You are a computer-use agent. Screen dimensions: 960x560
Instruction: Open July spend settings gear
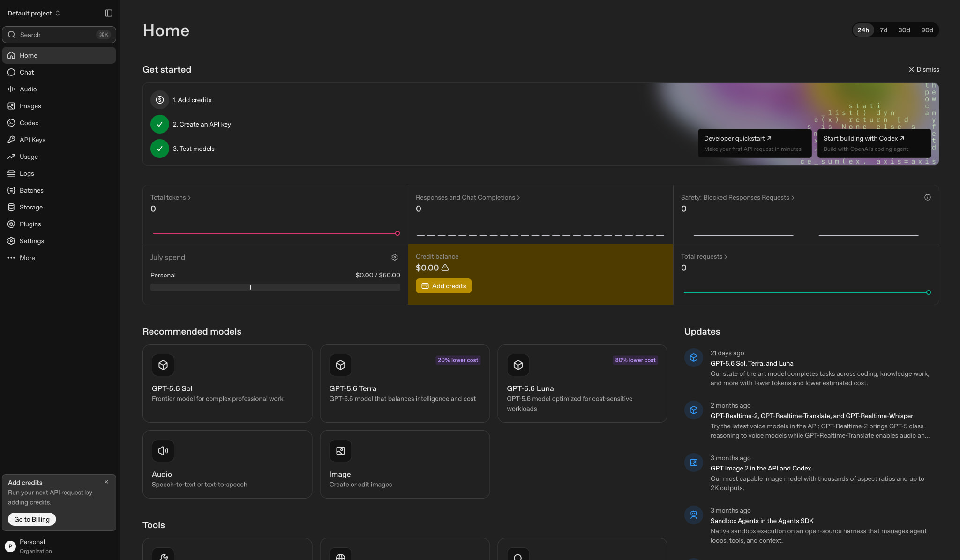coord(395,257)
